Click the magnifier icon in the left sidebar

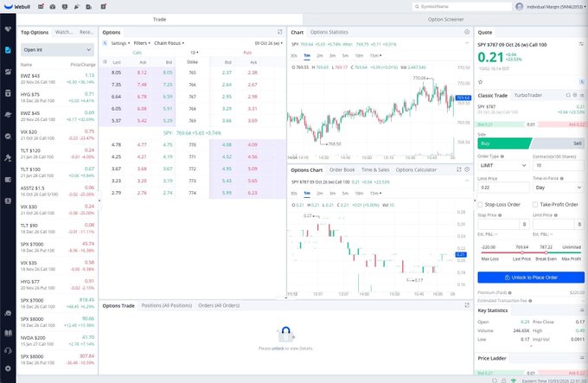click(x=8, y=136)
